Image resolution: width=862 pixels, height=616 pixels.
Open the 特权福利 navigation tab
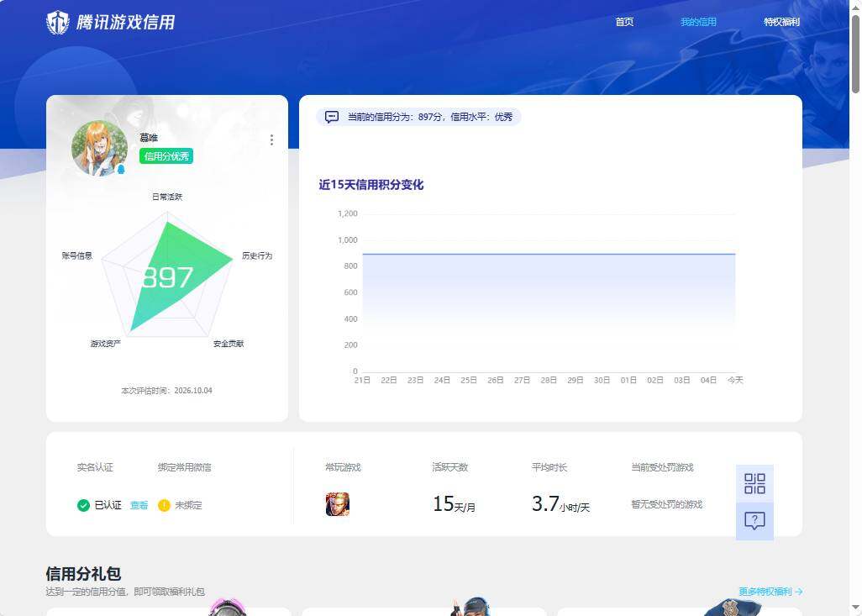[x=781, y=22]
